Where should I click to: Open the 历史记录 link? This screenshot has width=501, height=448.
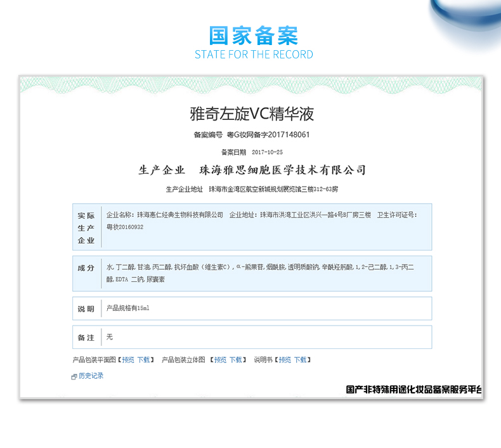coord(91,376)
